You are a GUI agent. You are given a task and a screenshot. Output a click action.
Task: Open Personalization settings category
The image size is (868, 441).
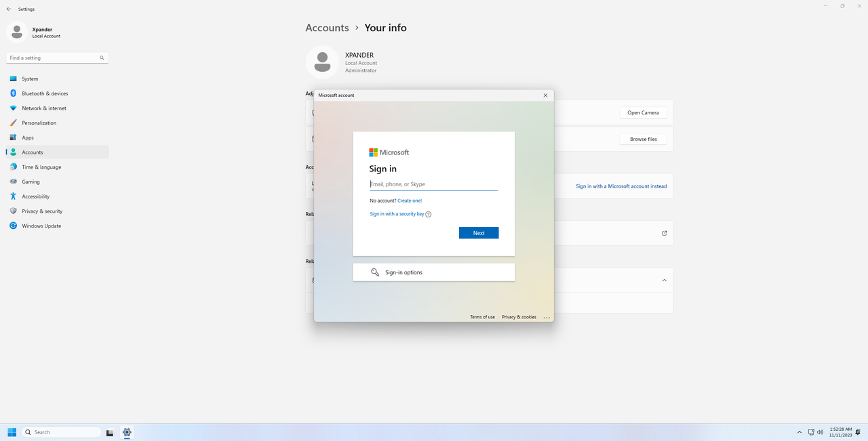point(57,123)
